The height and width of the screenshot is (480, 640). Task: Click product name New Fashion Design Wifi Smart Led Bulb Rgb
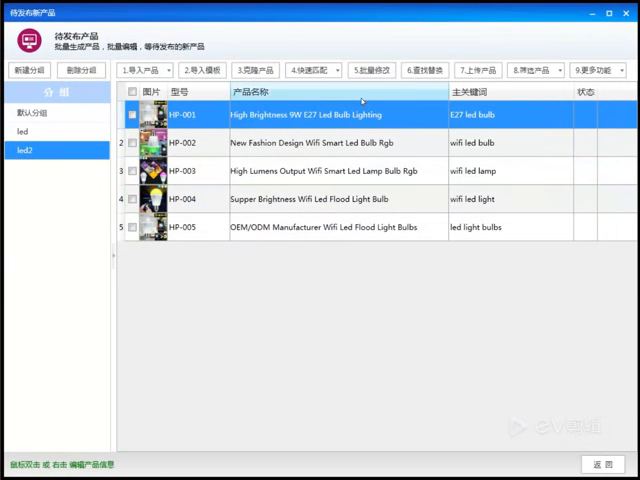pyautogui.click(x=311, y=143)
